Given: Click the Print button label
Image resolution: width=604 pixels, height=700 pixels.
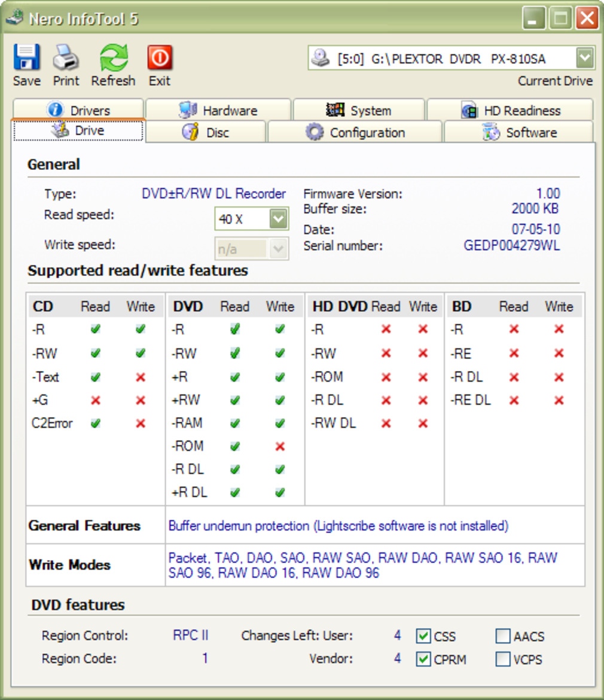Looking at the screenshot, I should coord(66,81).
